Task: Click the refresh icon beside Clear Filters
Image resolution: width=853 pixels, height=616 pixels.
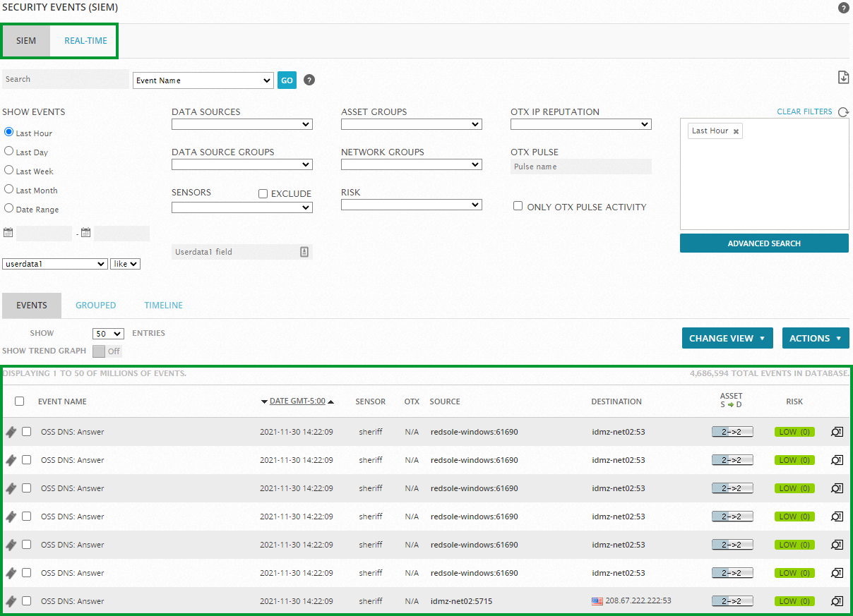Action: pyautogui.click(x=843, y=112)
